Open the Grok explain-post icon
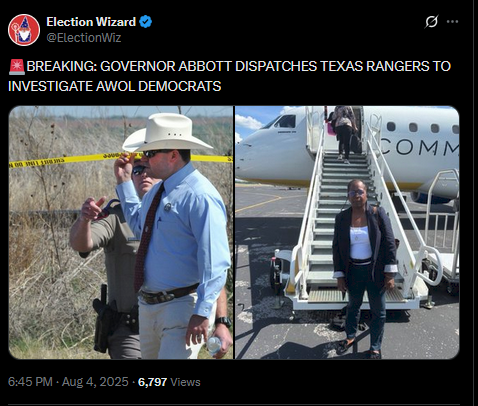The width and height of the screenshot is (478, 406). click(432, 22)
